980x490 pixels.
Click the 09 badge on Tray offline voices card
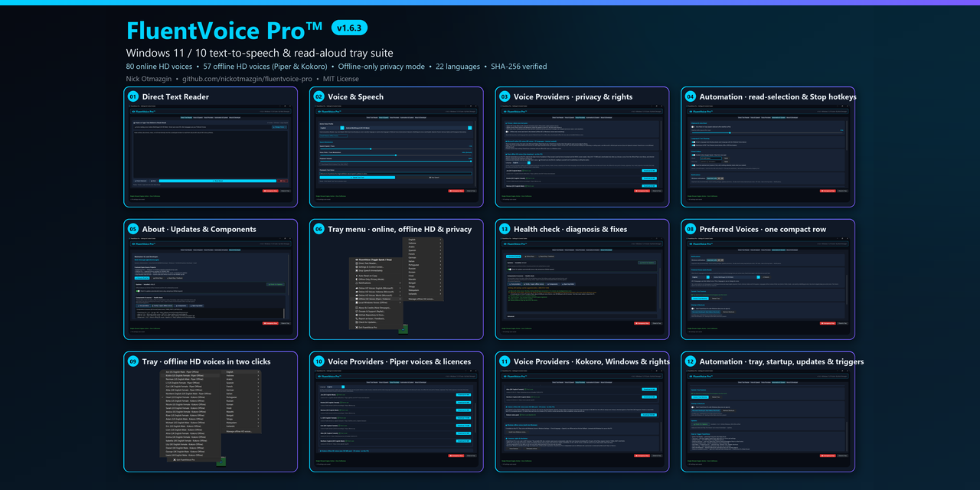pyautogui.click(x=132, y=361)
